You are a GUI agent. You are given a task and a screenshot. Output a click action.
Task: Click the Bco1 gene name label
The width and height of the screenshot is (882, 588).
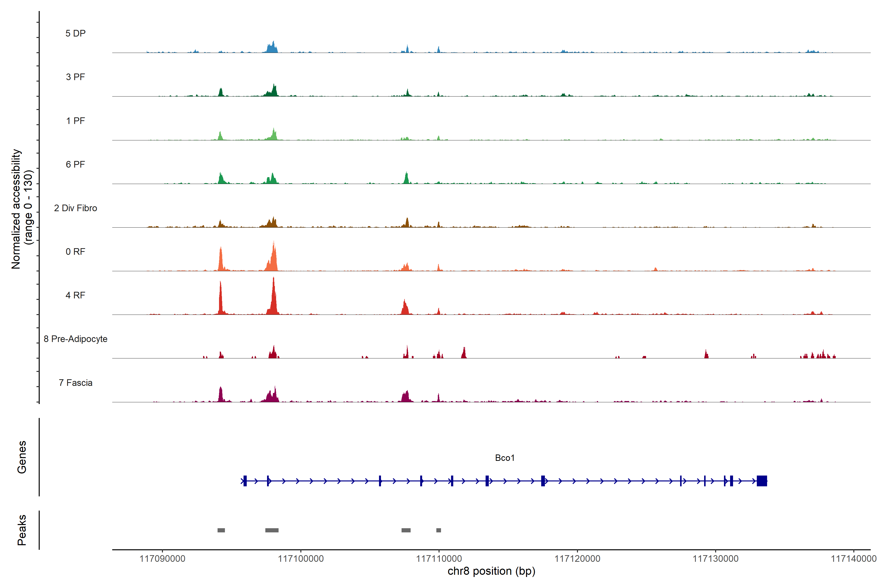click(505, 458)
